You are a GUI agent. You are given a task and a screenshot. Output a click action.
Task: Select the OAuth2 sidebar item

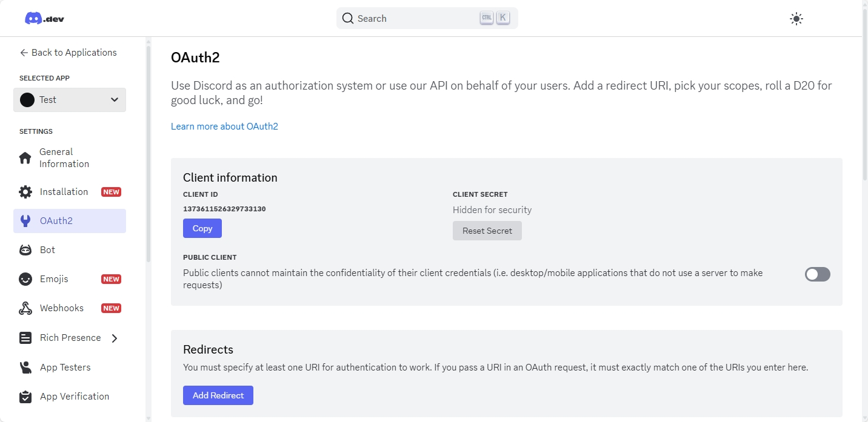point(70,221)
